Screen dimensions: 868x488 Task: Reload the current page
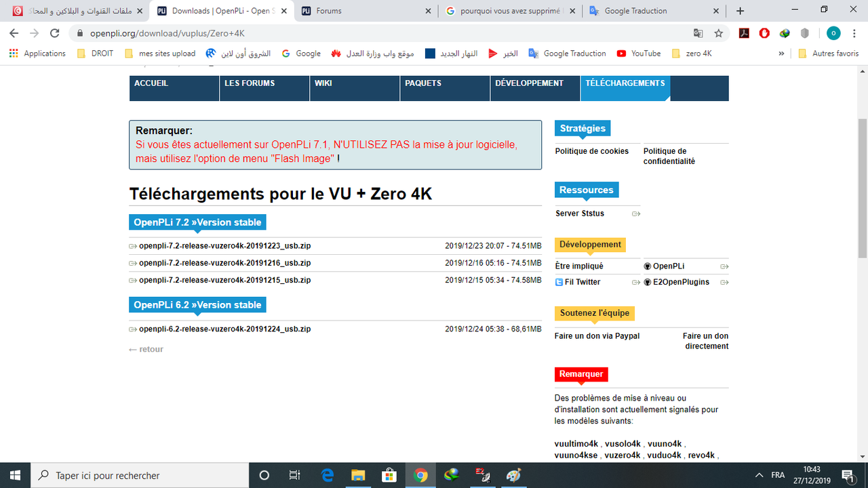click(56, 33)
